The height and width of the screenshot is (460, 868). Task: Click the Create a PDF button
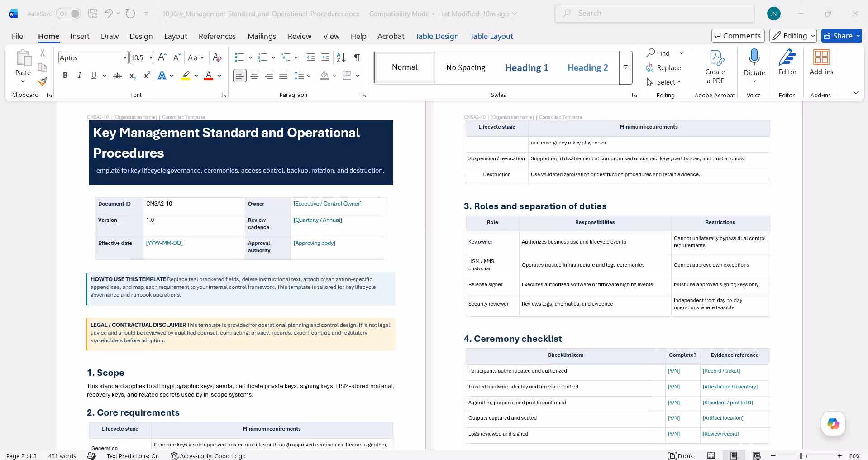click(715, 67)
